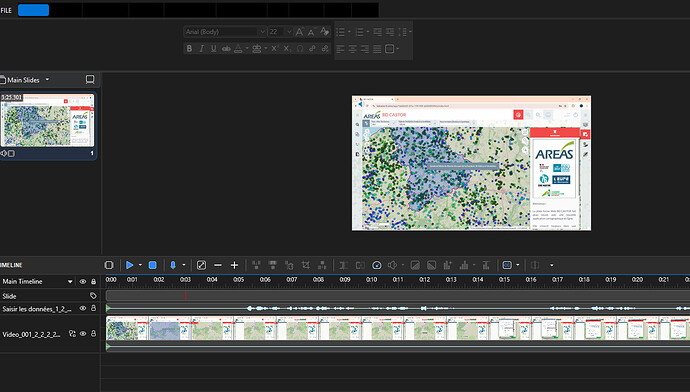The width and height of the screenshot is (690, 392).
Task: Lock the Video_001_2_2_2 track
Action: 93,334
